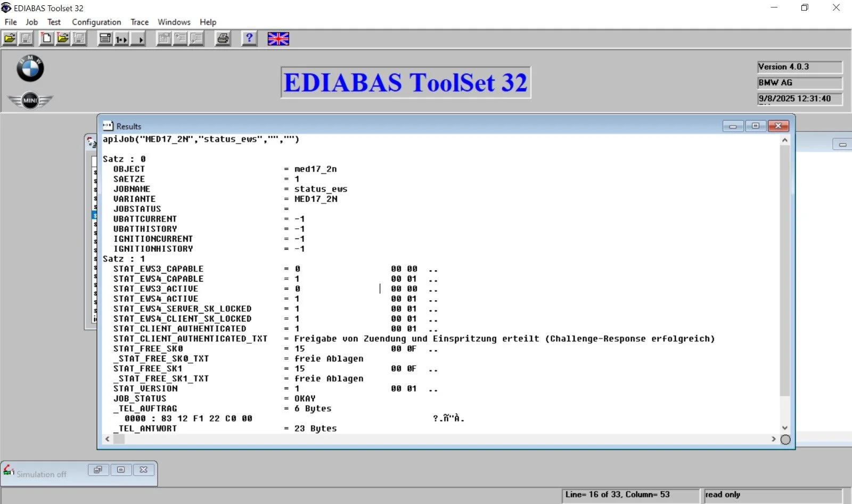Minimize the Results window
The width and height of the screenshot is (852, 504).
tap(733, 126)
